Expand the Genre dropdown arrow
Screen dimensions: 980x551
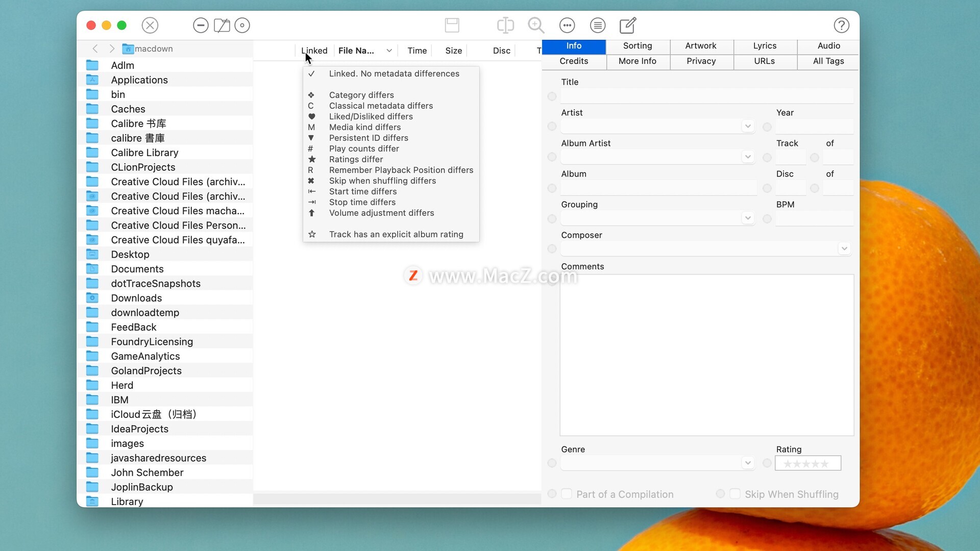pos(748,463)
